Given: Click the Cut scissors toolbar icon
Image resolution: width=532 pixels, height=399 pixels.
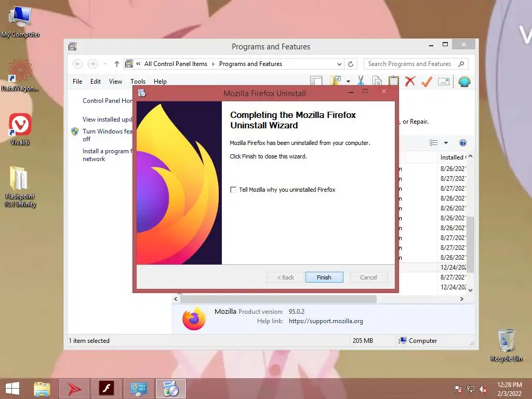Looking at the screenshot, I should (361, 81).
